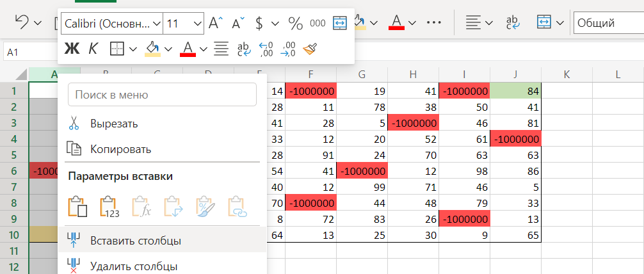Click the increase font size icon
This screenshot has height=274, width=644.
216,23
